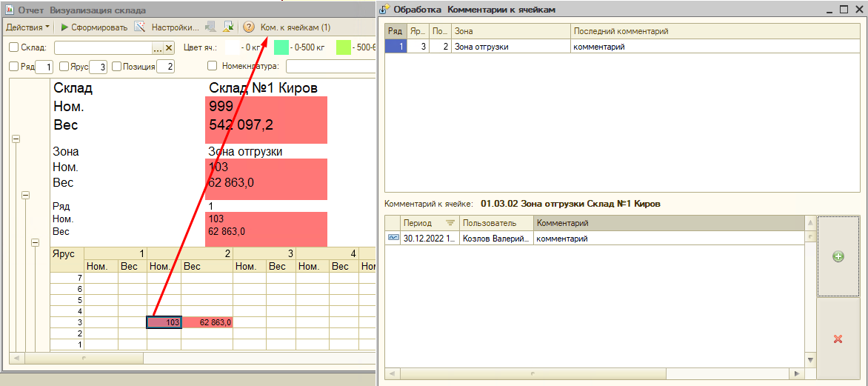The height and width of the screenshot is (386, 868).
Task: Click the record icon beside 30.12.2022
Action: click(x=393, y=238)
